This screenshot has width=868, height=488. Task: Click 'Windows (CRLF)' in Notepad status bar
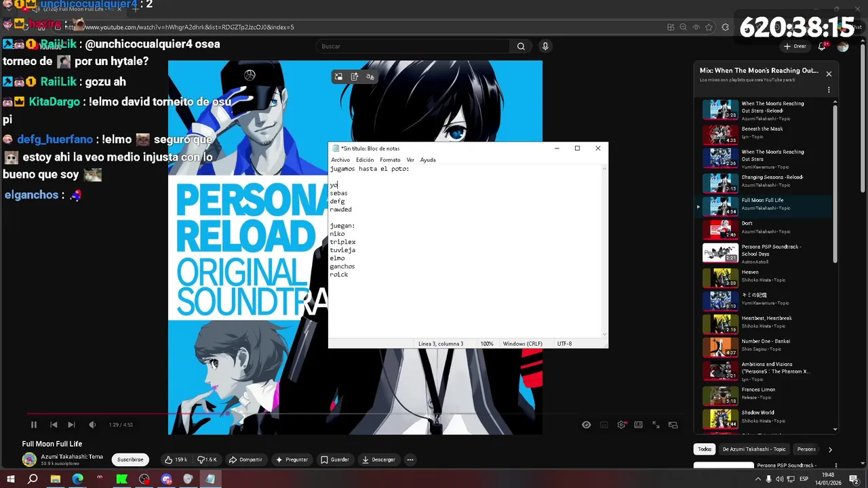[523, 344]
